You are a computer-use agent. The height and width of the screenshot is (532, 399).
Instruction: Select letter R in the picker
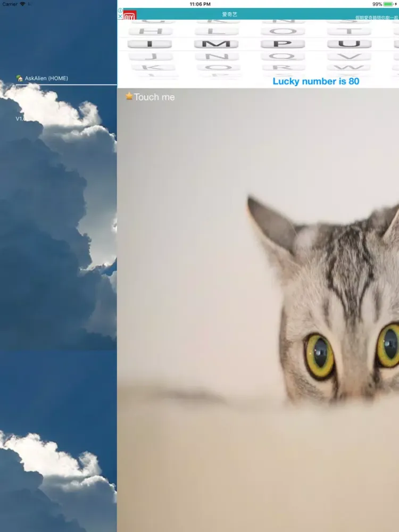coord(282,68)
